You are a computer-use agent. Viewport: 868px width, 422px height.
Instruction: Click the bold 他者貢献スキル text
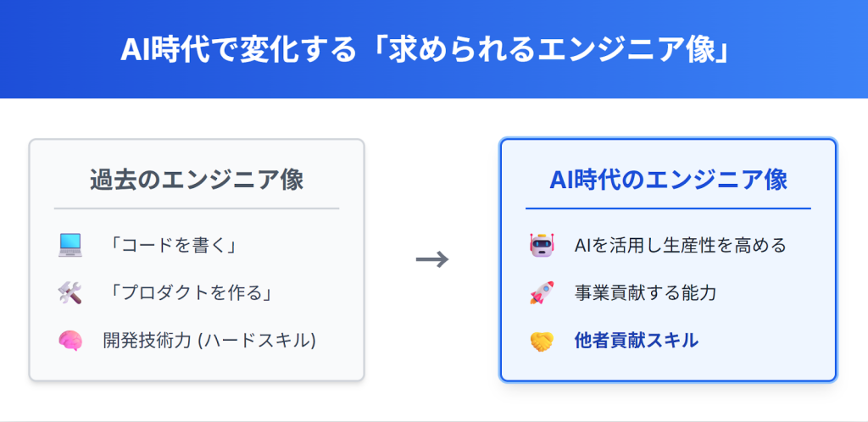tap(637, 341)
